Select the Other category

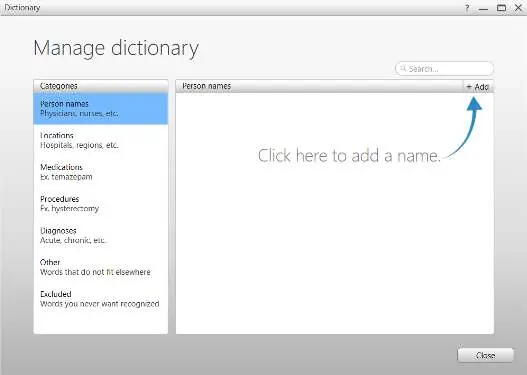click(x=100, y=267)
